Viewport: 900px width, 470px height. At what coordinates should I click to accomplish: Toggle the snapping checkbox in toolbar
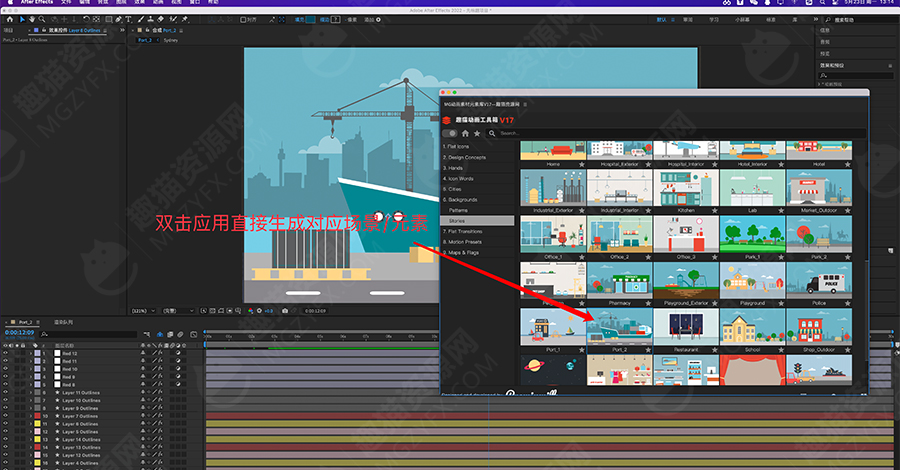pyautogui.click(x=243, y=20)
